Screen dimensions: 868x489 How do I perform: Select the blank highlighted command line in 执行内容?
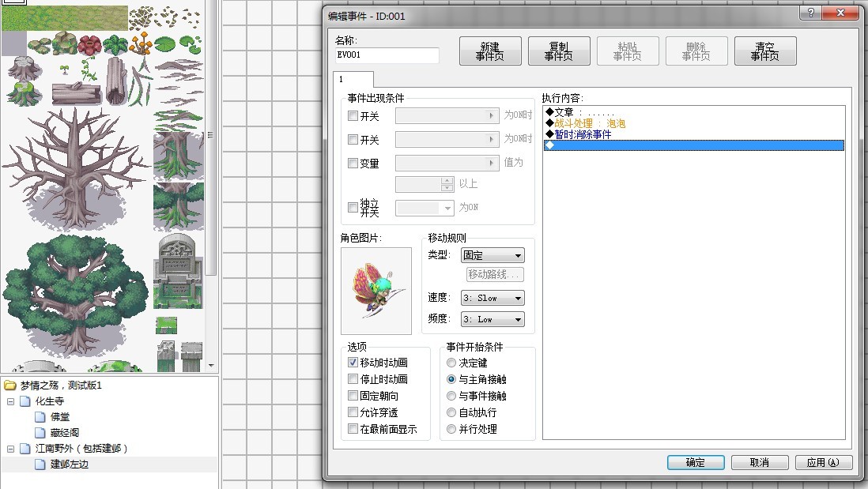[x=693, y=145]
